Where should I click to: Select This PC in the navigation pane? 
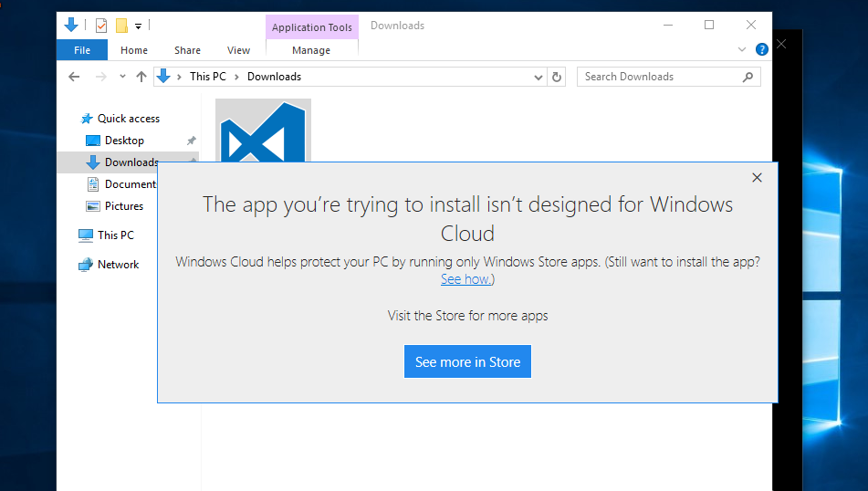(x=106, y=235)
